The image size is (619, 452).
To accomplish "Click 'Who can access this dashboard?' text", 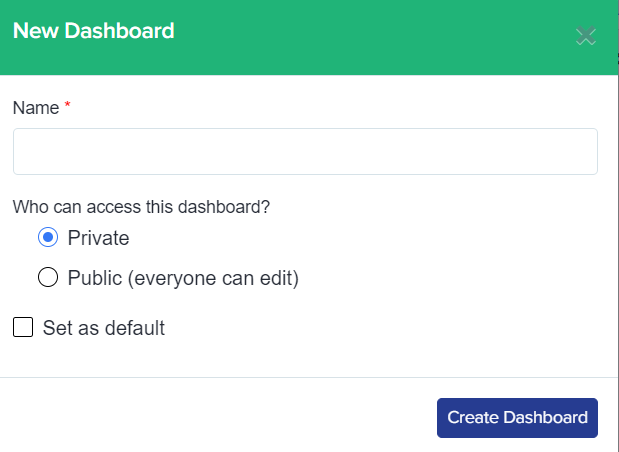I will tap(141, 207).
